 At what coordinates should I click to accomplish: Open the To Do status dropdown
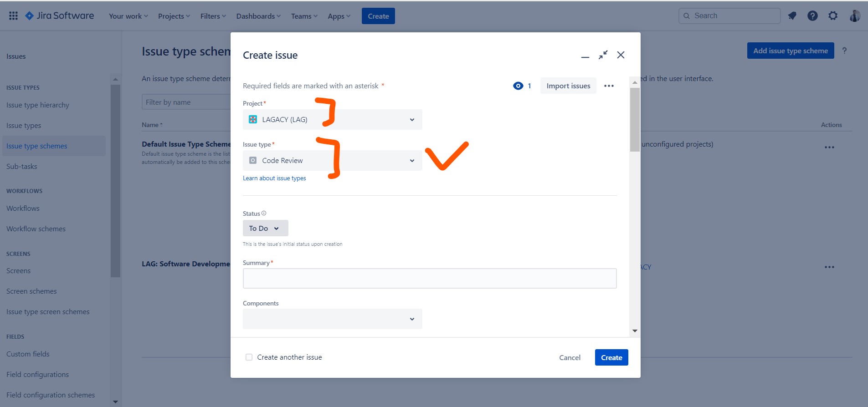(265, 229)
